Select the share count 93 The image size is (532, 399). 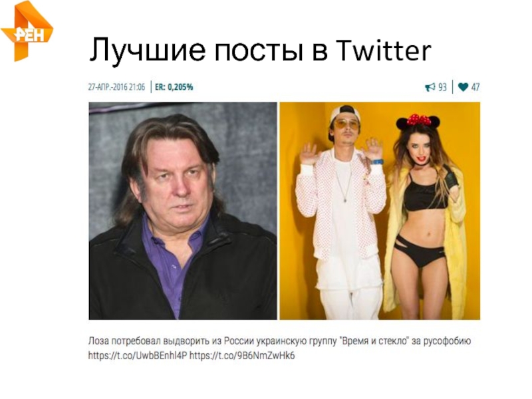pos(442,87)
